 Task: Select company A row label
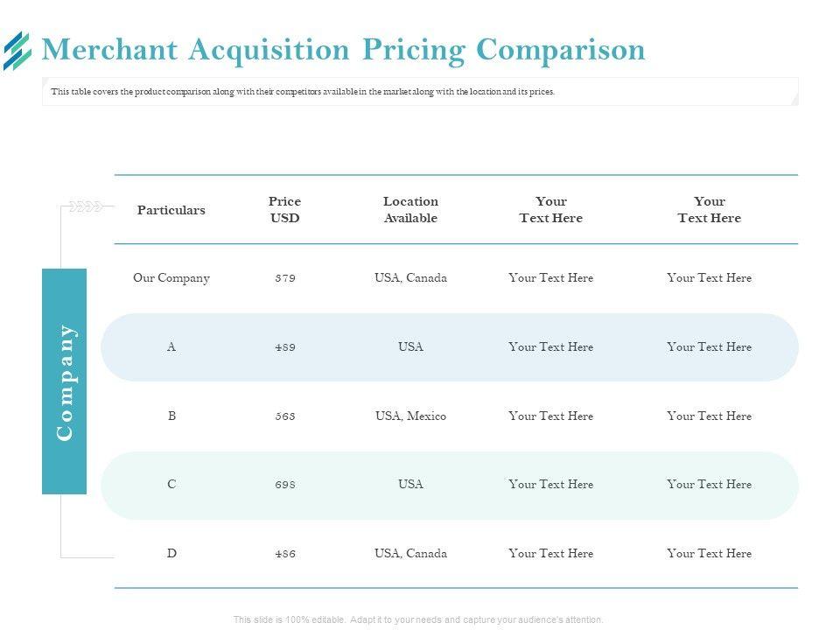click(x=171, y=347)
